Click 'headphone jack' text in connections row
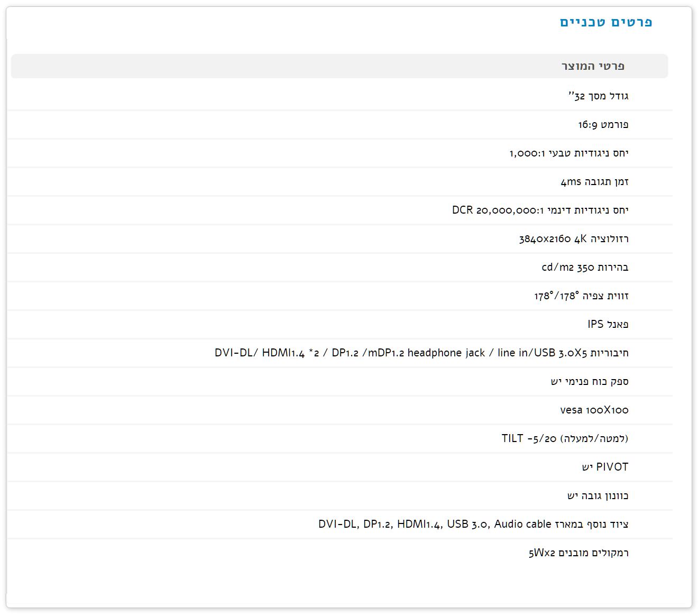This screenshot has width=698, height=616. 446,353
